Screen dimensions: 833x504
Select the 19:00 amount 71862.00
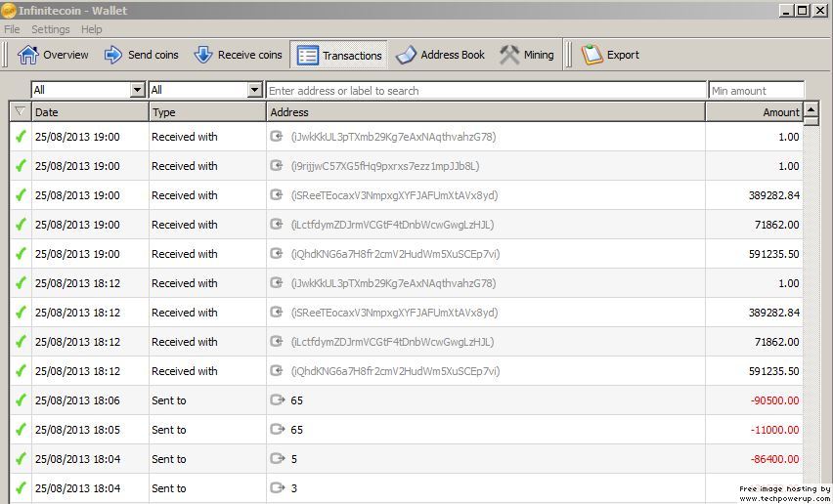tap(776, 225)
